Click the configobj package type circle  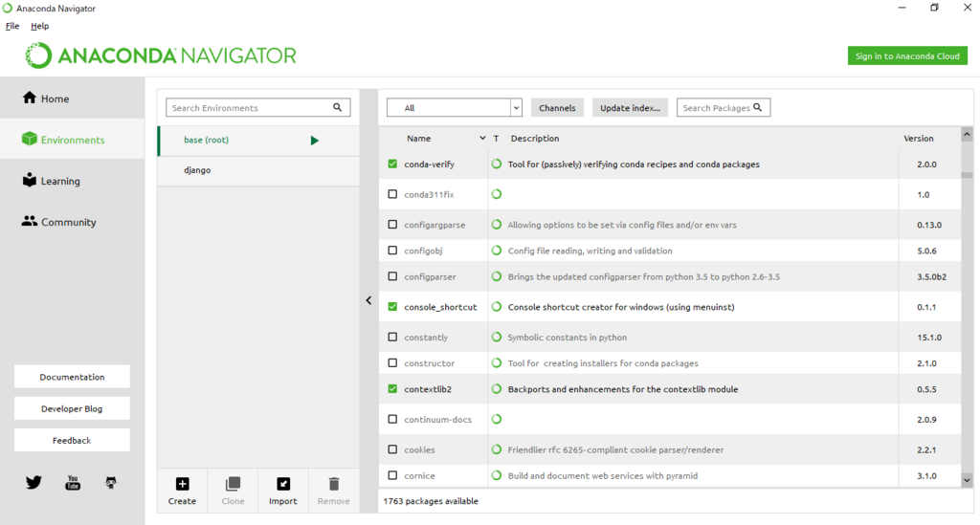coord(497,251)
